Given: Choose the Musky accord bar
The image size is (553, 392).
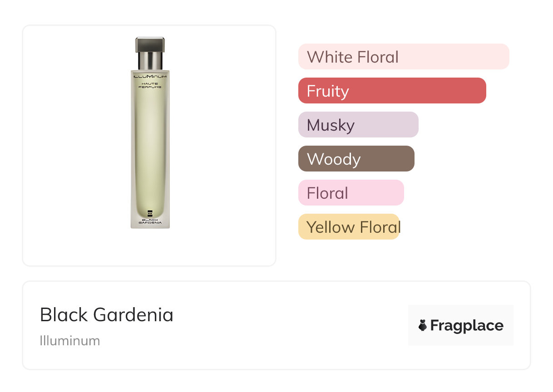Looking at the screenshot, I should 358,125.
